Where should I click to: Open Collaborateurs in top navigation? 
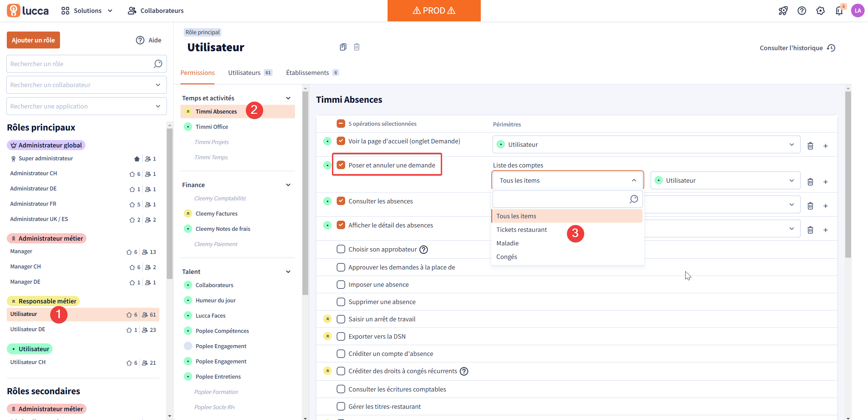click(156, 11)
